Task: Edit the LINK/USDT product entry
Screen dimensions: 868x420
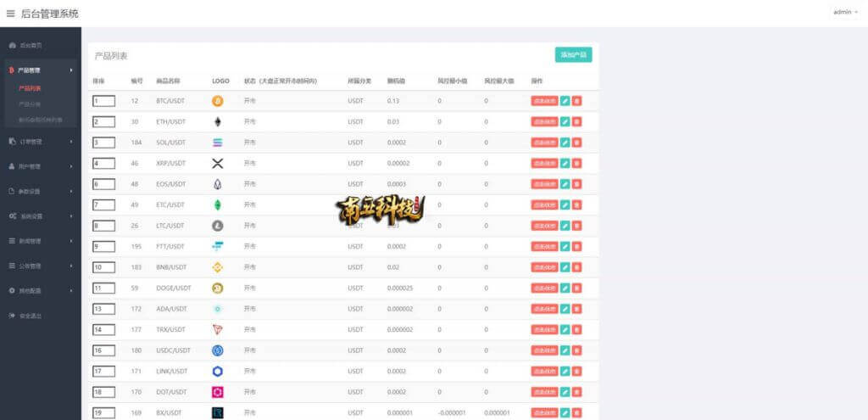Action: pos(565,372)
